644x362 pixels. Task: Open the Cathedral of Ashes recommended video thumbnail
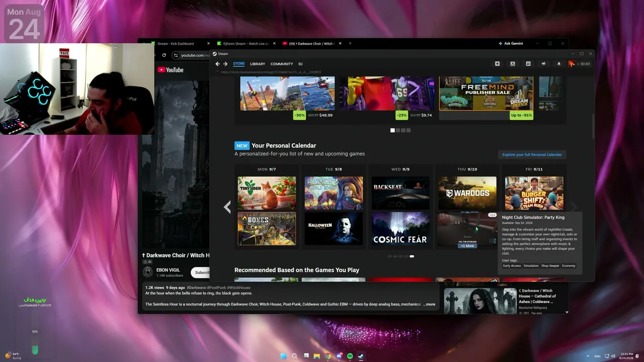click(x=480, y=301)
